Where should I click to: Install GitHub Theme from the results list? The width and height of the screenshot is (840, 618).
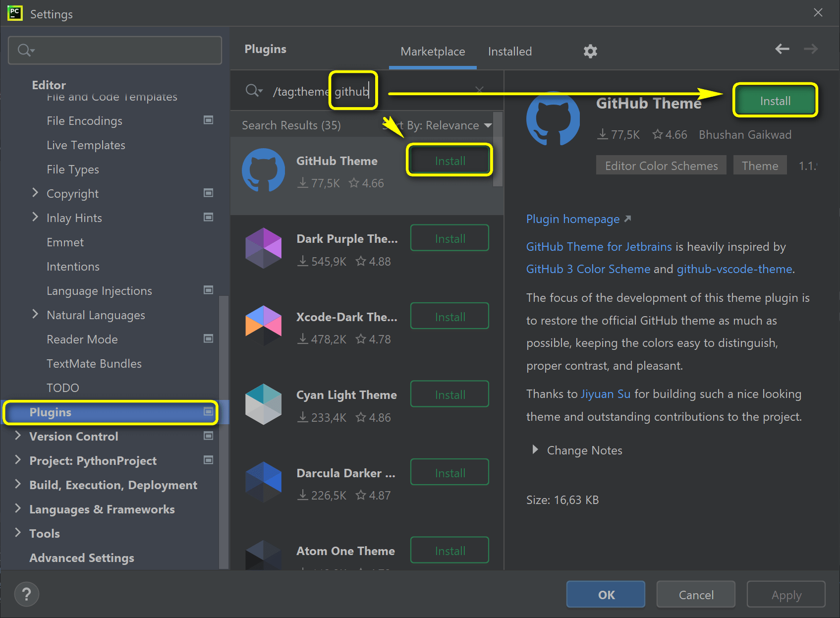tap(450, 161)
